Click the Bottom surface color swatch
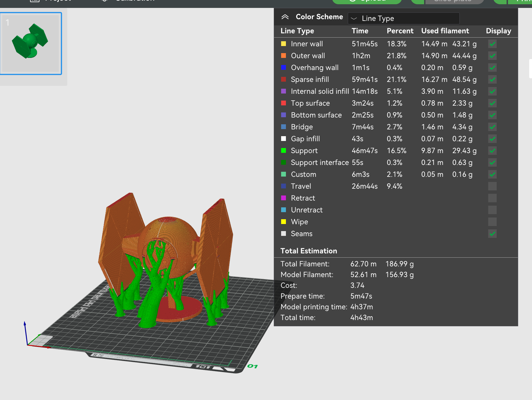This screenshot has height=400, width=532. click(283, 115)
